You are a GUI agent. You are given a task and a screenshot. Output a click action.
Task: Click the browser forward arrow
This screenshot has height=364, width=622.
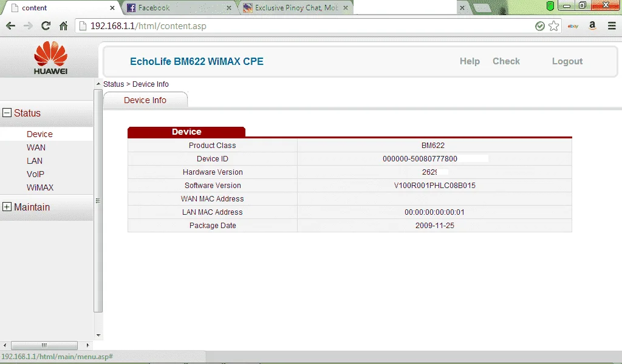(28, 26)
